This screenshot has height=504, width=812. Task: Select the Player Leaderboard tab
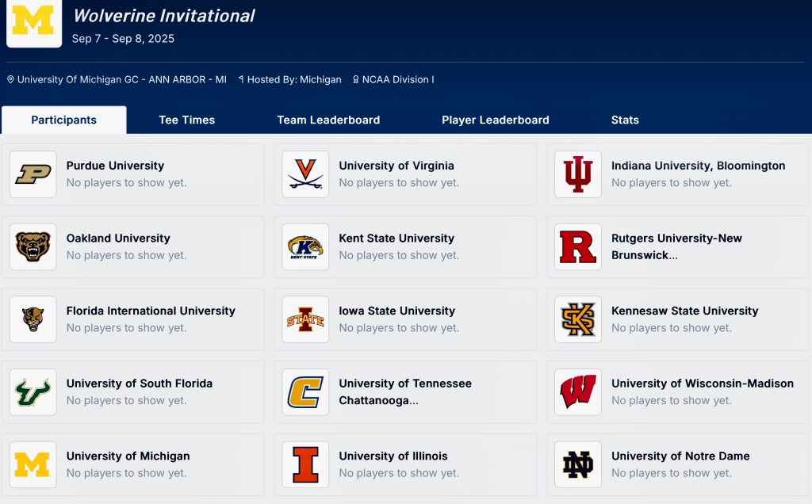click(496, 120)
